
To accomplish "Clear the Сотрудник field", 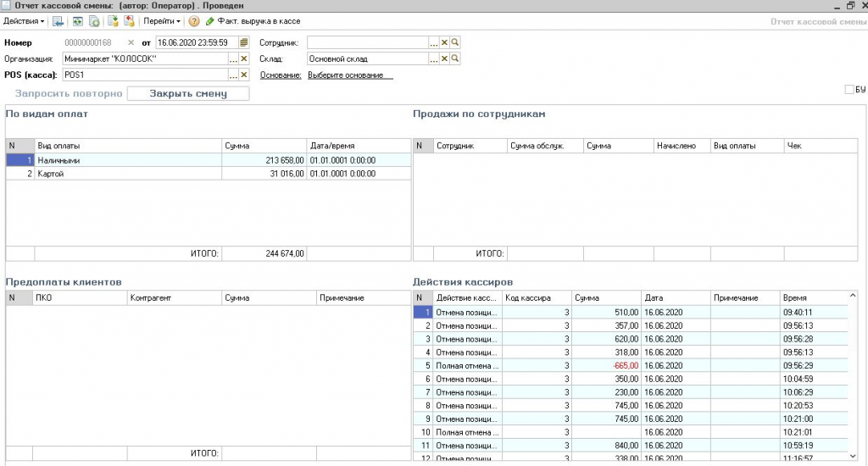I will [x=444, y=42].
